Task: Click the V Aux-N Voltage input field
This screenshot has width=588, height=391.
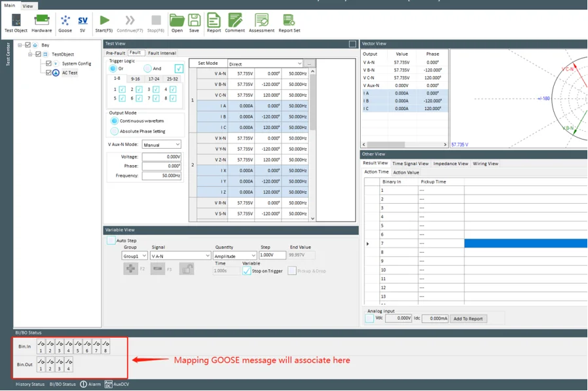Action: click(162, 157)
